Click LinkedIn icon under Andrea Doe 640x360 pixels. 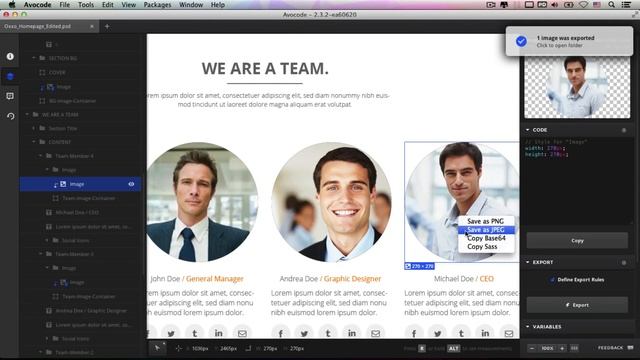[x=352, y=333]
